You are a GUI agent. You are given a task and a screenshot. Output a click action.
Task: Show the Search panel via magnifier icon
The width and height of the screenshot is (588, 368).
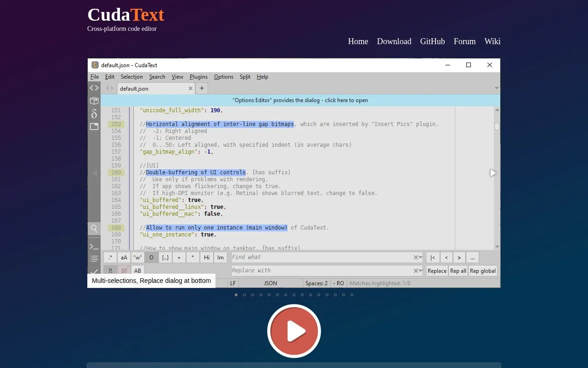coord(94,228)
